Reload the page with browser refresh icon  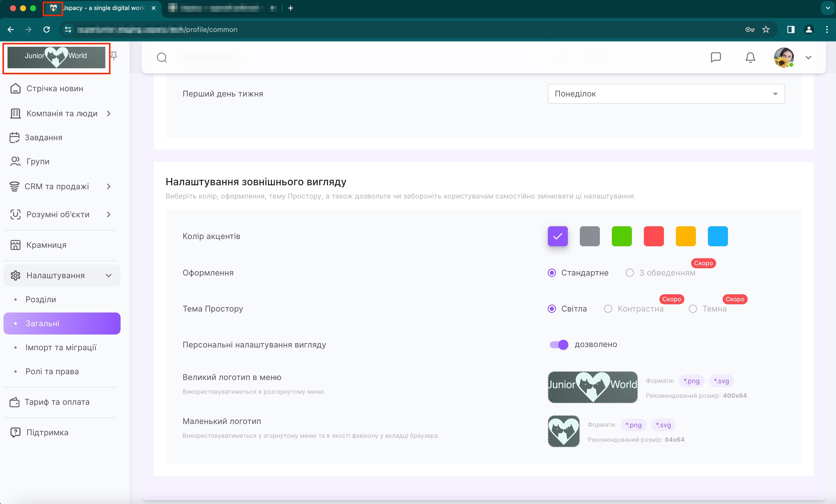click(47, 29)
